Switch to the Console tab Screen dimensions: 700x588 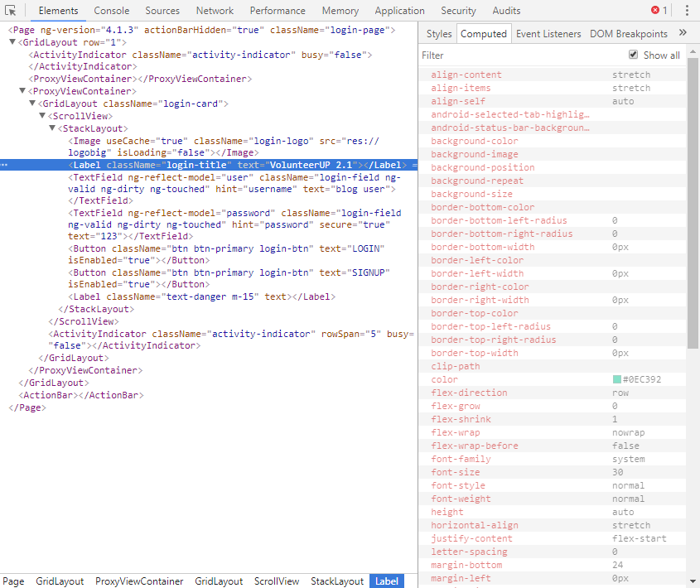point(111,11)
